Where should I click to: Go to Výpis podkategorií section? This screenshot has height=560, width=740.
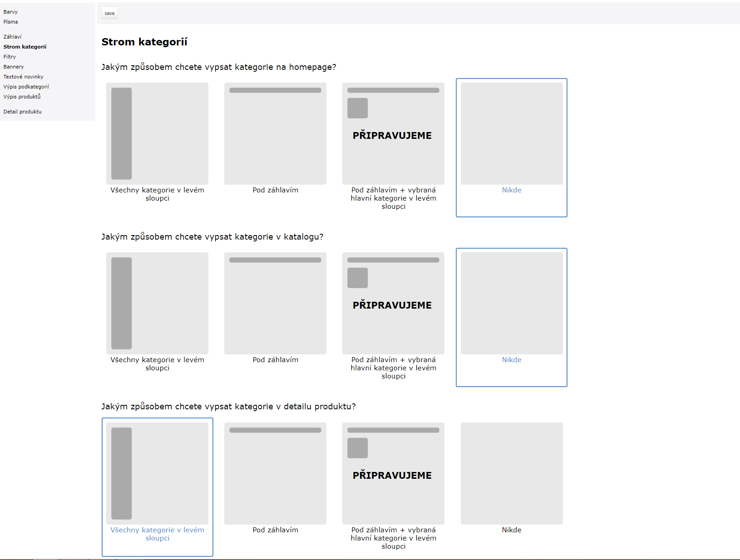(x=26, y=87)
